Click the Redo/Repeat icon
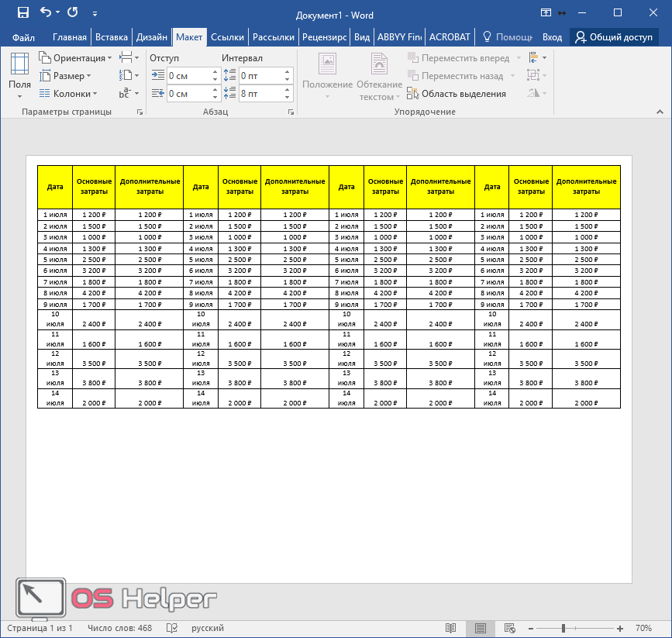 [x=72, y=12]
